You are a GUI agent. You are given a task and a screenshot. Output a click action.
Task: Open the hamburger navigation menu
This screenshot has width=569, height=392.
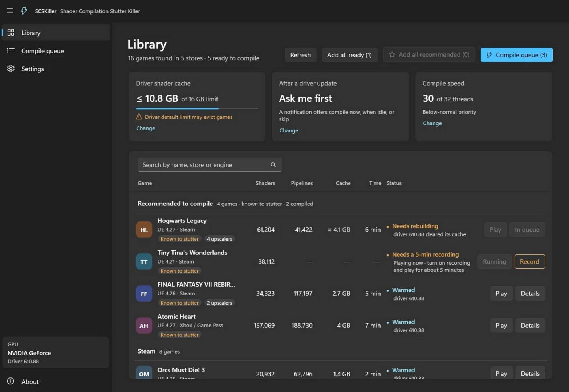pyautogui.click(x=10, y=11)
